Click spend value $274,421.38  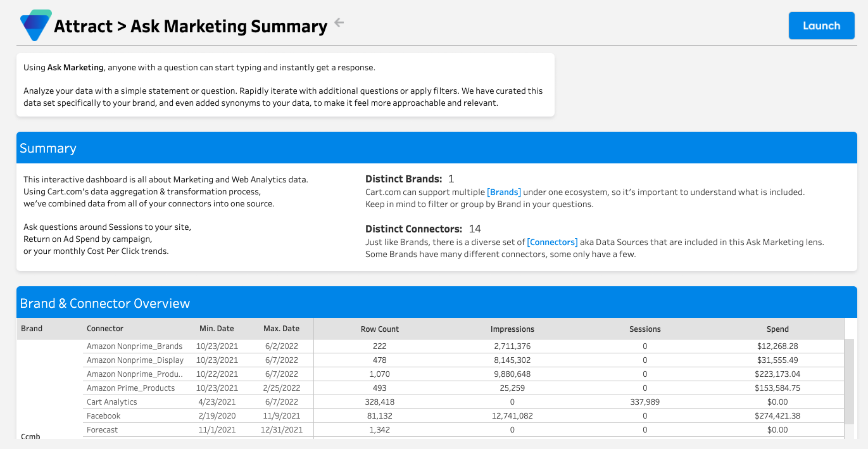tap(777, 416)
